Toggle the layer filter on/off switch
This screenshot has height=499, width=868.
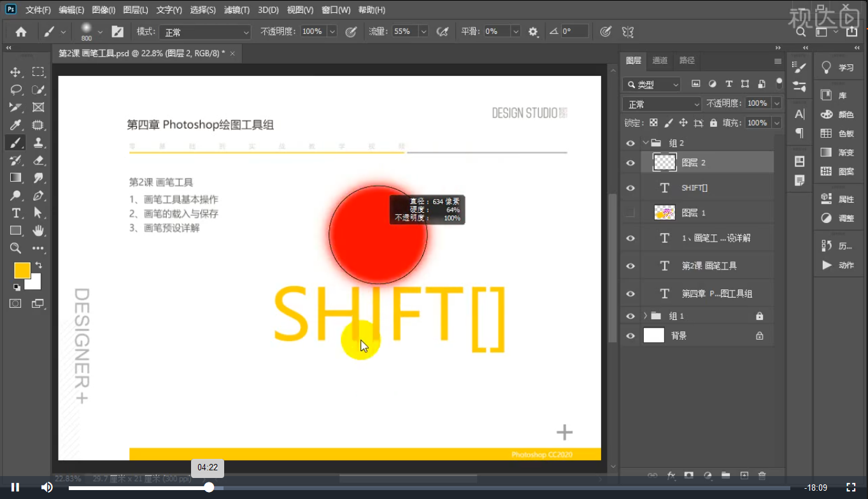point(778,83)
